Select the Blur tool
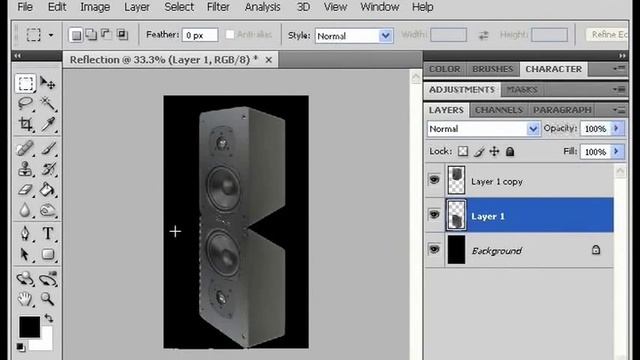The image size is (640, 360). pos(25,210)
